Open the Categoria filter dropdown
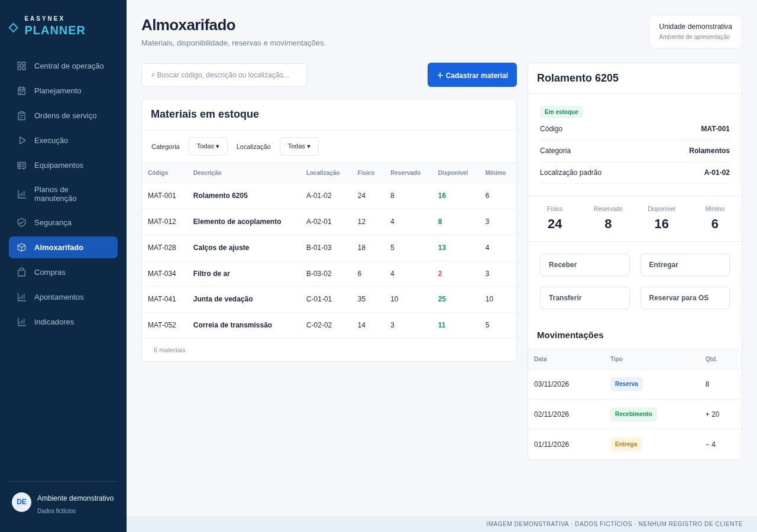Image resolution: width=757 pixels, height=532 pixels. 208,146
